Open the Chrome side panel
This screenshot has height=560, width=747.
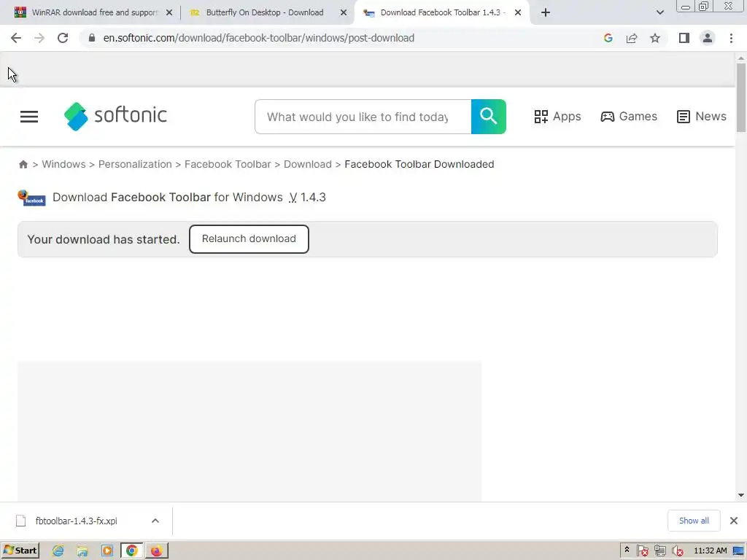[x=684, y=38]
